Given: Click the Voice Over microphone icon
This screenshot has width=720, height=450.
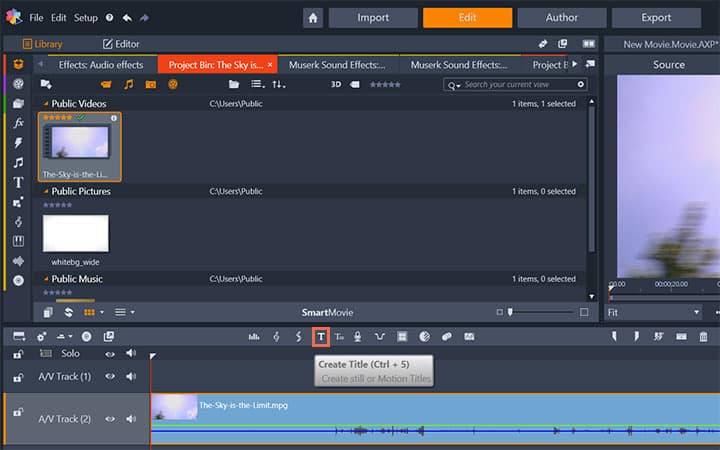Looking at the screenshot, I should [357, 337].
